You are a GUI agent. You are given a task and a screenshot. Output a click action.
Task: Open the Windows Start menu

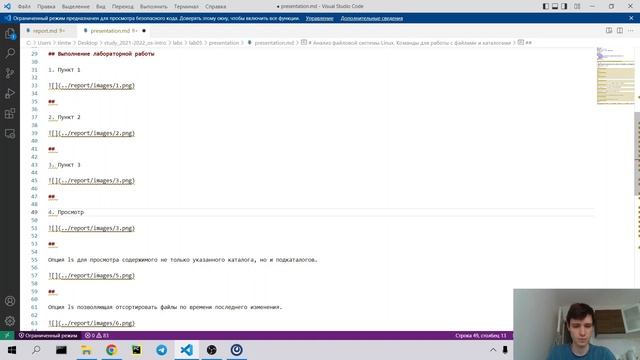coord(11,350)
